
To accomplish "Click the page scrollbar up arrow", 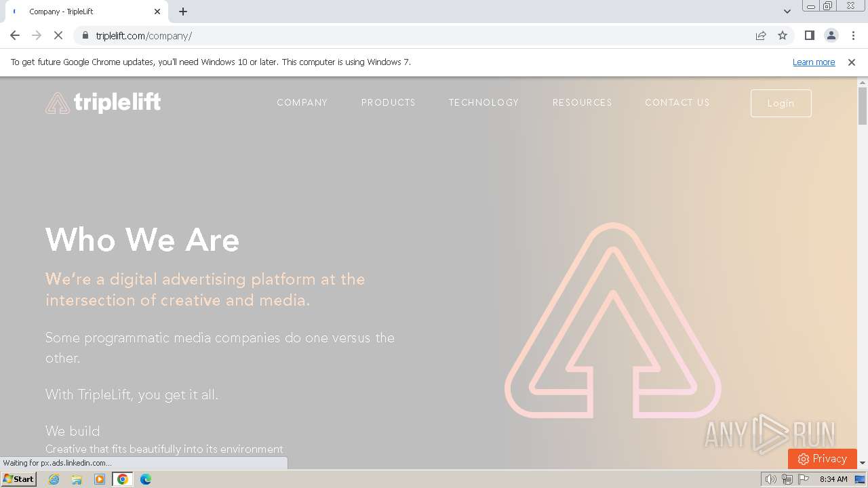I will coord(863,83).
